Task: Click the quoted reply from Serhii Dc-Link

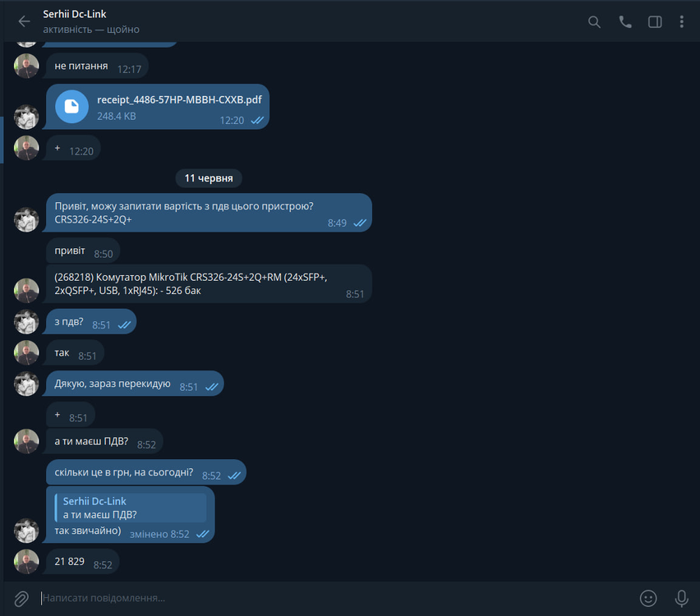Action: point(131,508)
